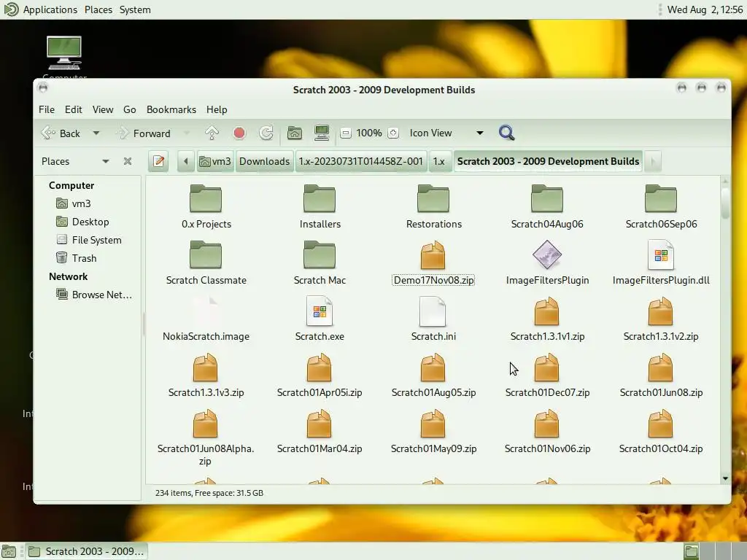This screenshot has width=747, height=560.
Task: Close the Places sidebar pane
Action: 127,161
